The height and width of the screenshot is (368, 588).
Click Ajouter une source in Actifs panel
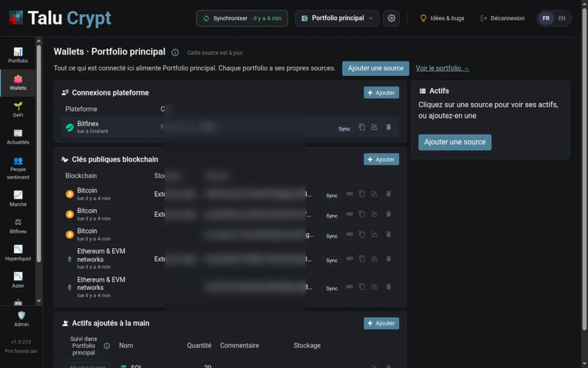pos(455,142)
